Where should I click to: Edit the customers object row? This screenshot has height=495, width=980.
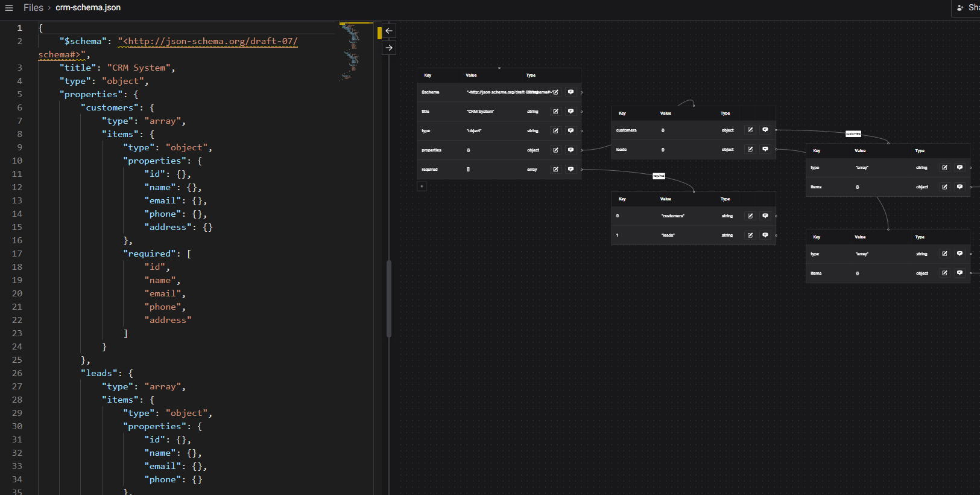point(750,130)
